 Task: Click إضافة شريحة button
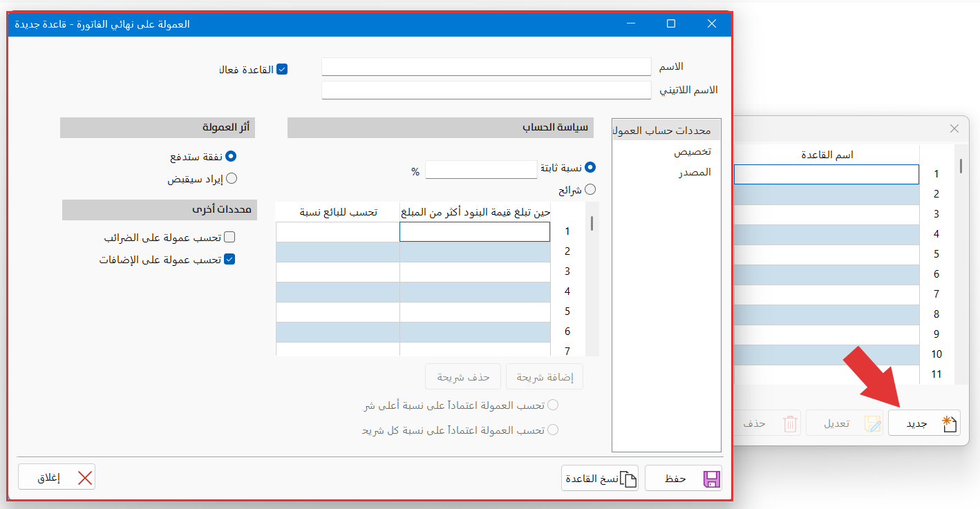pyautogui.click(x=545, y=377)
